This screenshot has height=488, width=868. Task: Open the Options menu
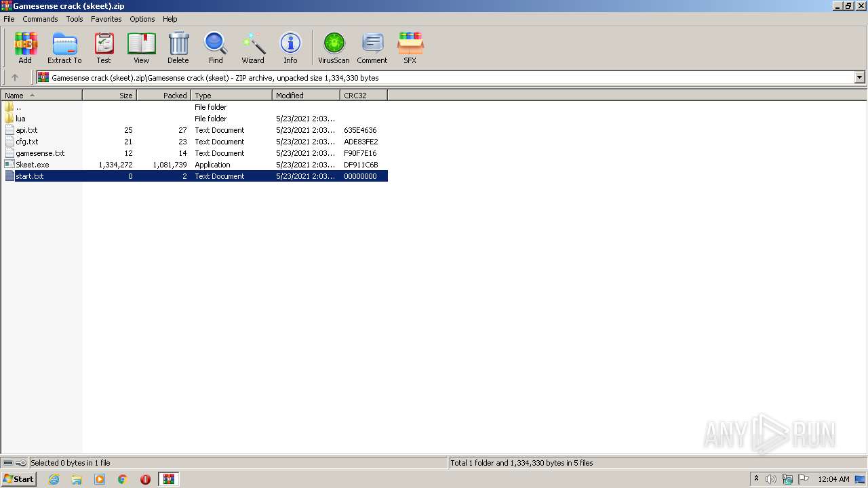142,19
